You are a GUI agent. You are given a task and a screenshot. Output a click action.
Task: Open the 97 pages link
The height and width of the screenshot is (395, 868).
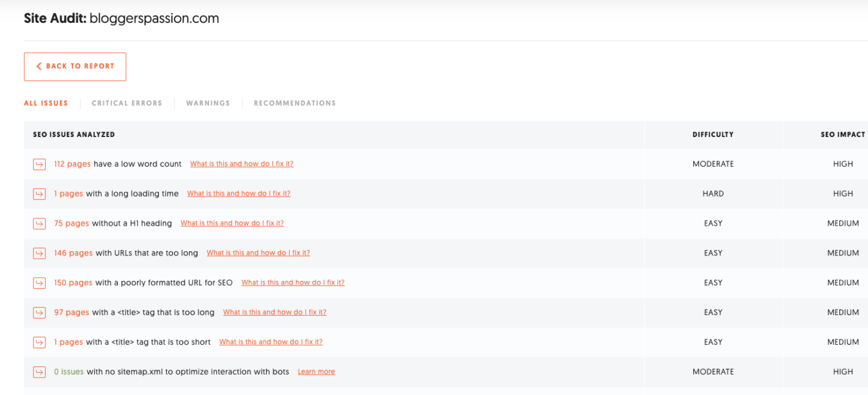pos(71,313)
